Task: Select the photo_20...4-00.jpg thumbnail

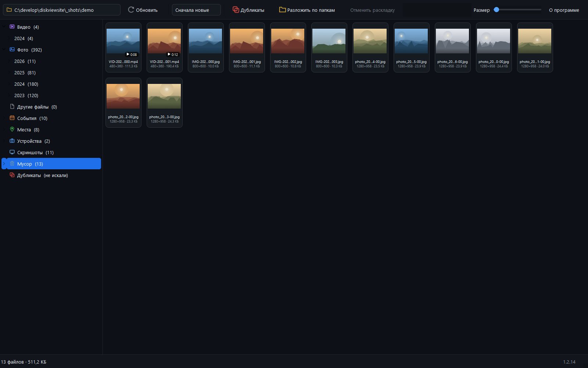Action: click(370, 47)
